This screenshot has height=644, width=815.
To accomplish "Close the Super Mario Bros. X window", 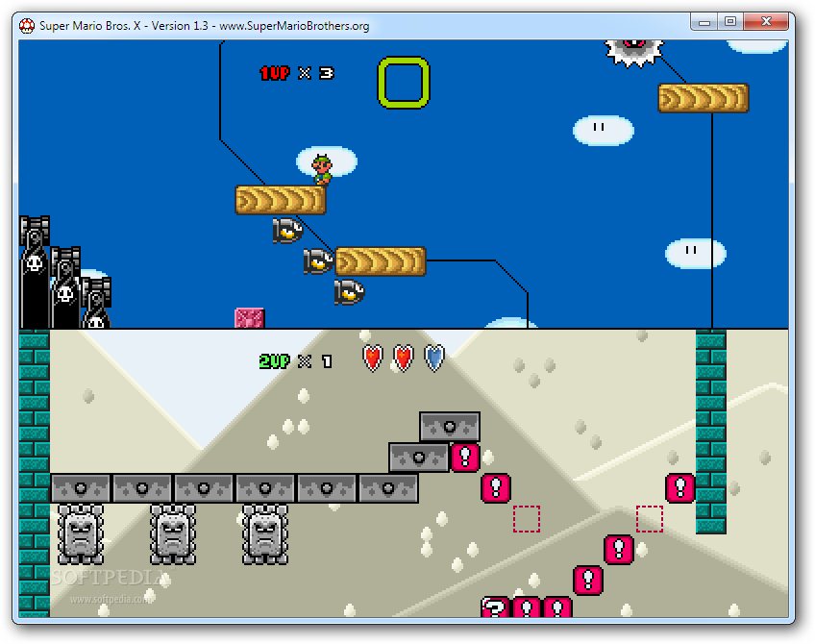I will coord(766,21).
